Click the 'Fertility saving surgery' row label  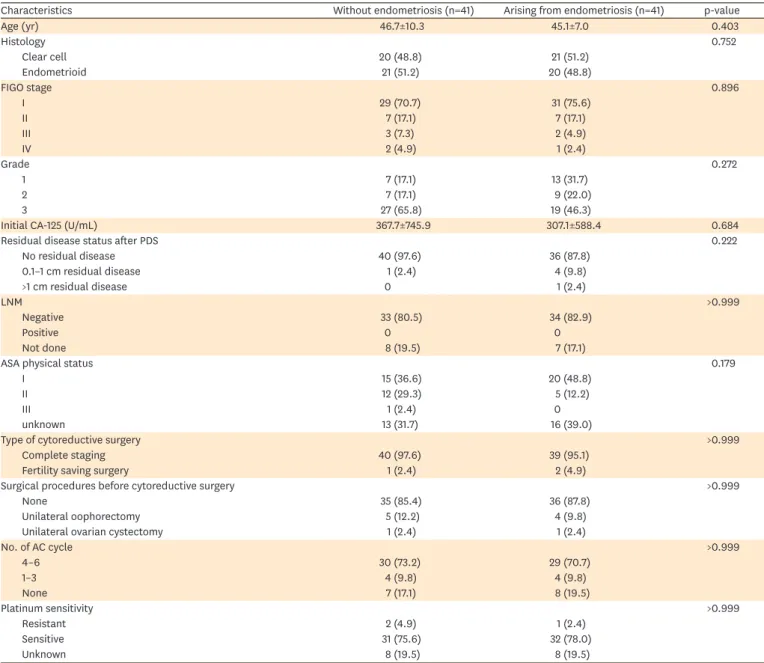coord(75,471)
